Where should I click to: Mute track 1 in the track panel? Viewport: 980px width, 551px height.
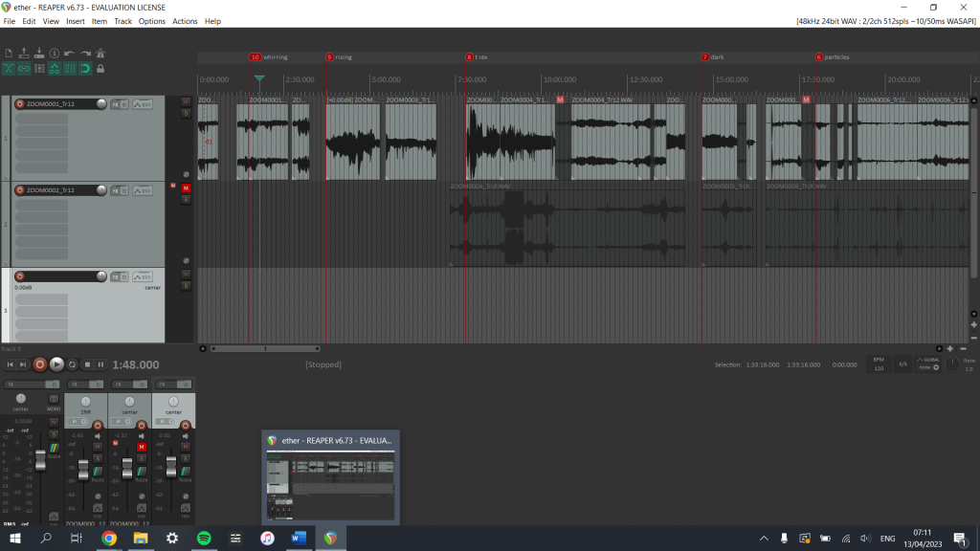point(186,101)
